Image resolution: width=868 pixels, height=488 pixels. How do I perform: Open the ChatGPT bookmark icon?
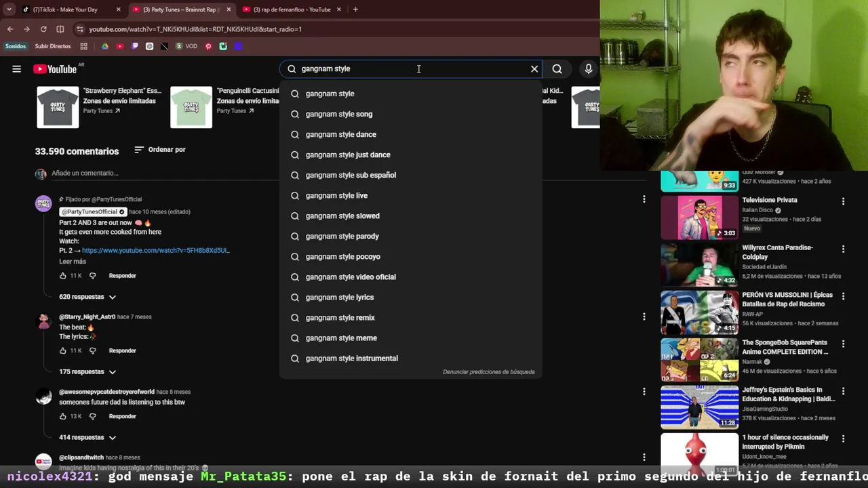pos(150,46)
